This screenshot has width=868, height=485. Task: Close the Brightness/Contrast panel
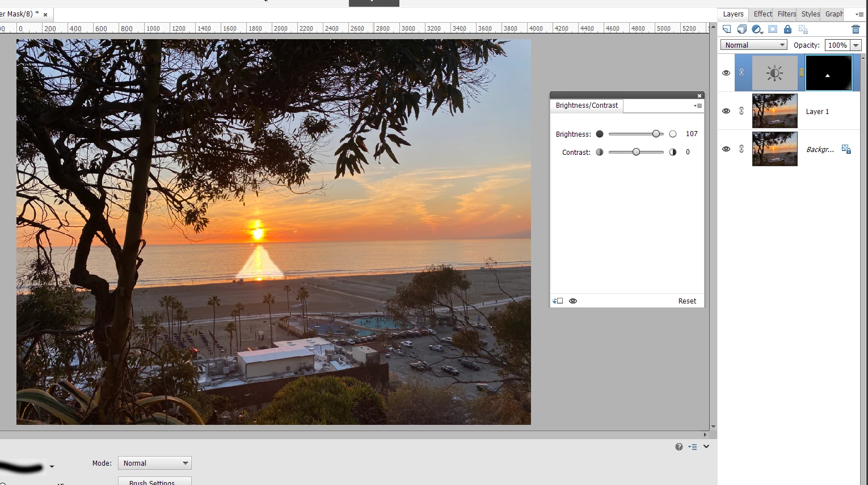point(700,96)
